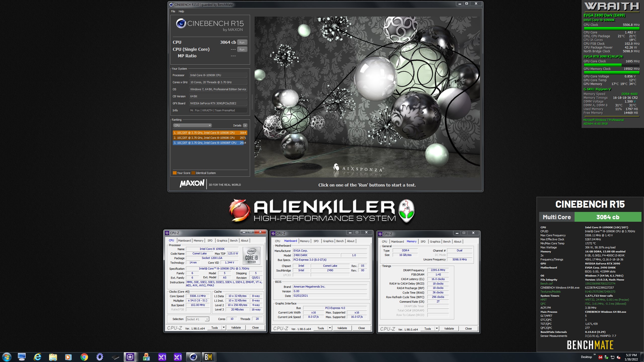Expand the Desktop toolbar double-chevron
The width and height of the screenshot is (644, 362).
click(x=595, y=355)
